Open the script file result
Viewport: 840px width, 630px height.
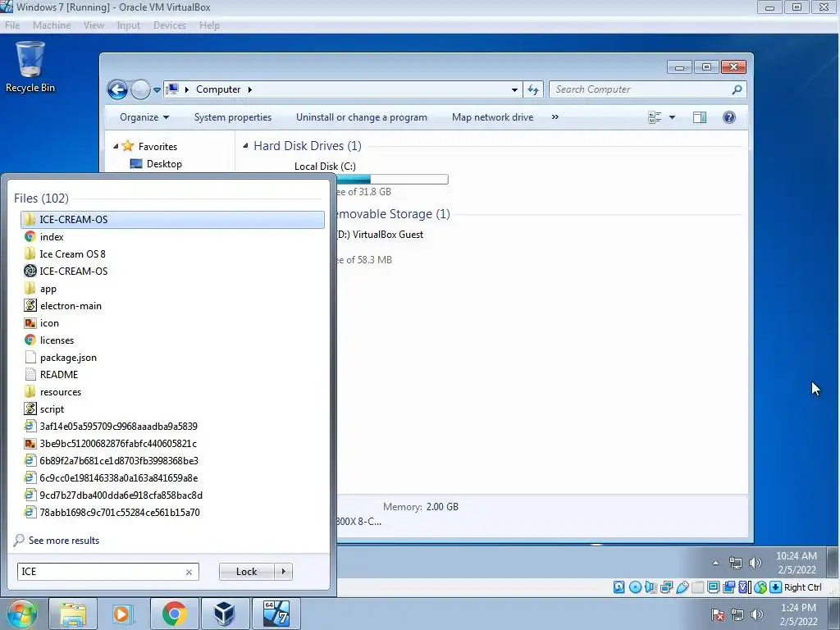172,409
